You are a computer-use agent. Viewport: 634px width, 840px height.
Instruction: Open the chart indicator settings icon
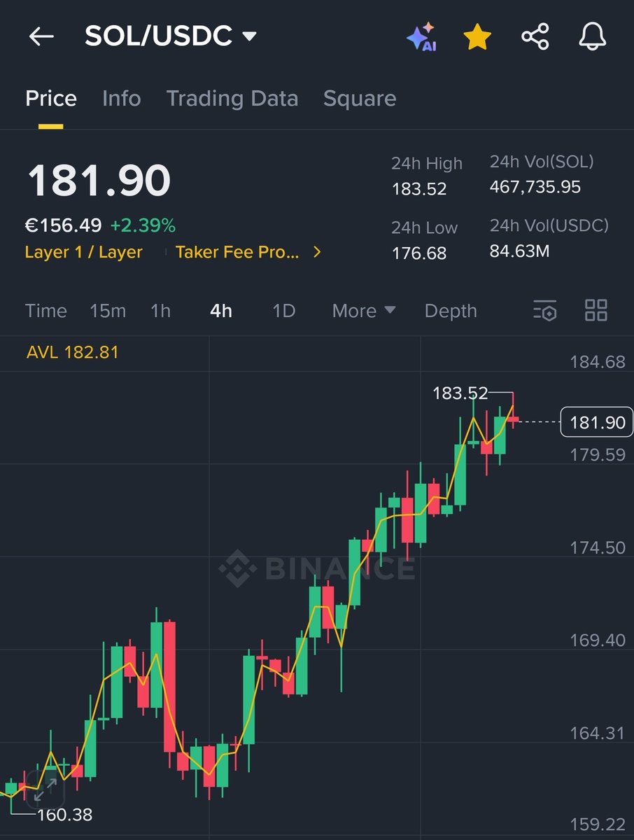pyautogui.click(x=545, y=311)
